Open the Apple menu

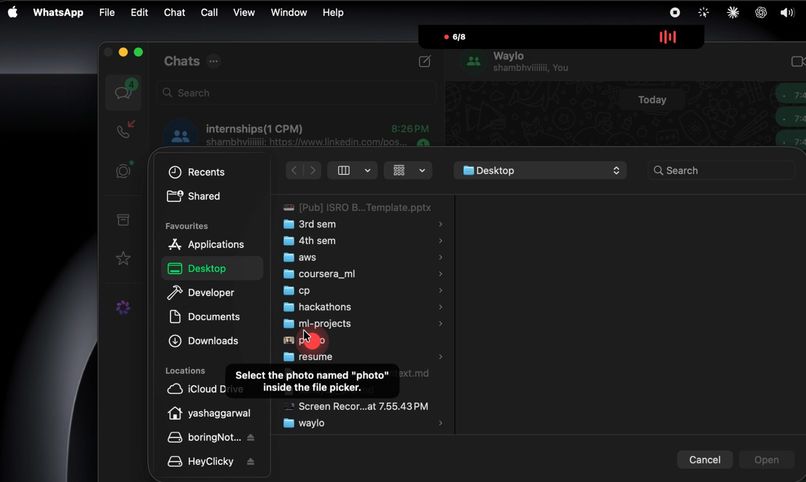click(13, 12)
